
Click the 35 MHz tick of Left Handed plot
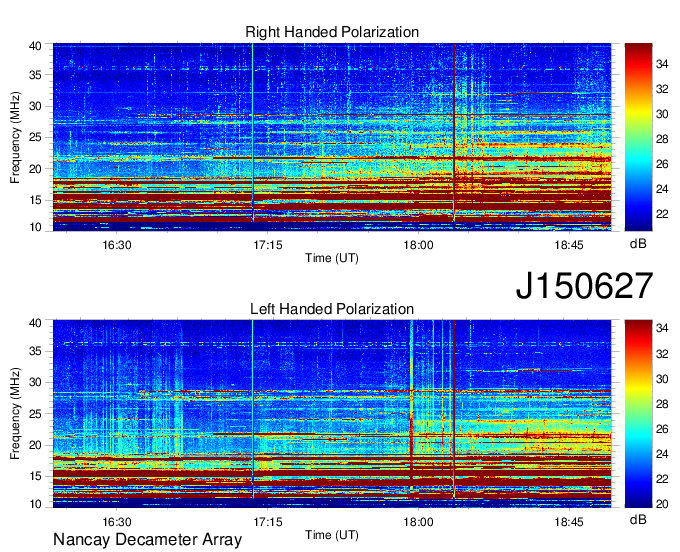[35, 351]
